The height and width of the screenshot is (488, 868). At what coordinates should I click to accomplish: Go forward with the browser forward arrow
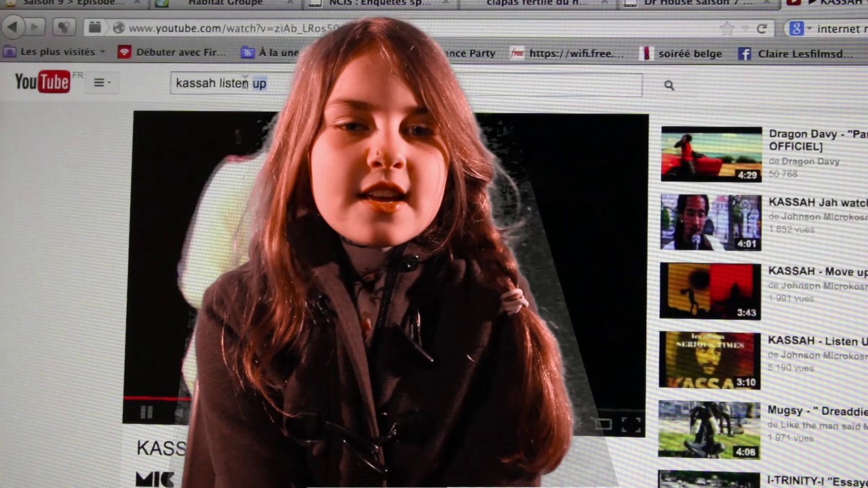34,28
